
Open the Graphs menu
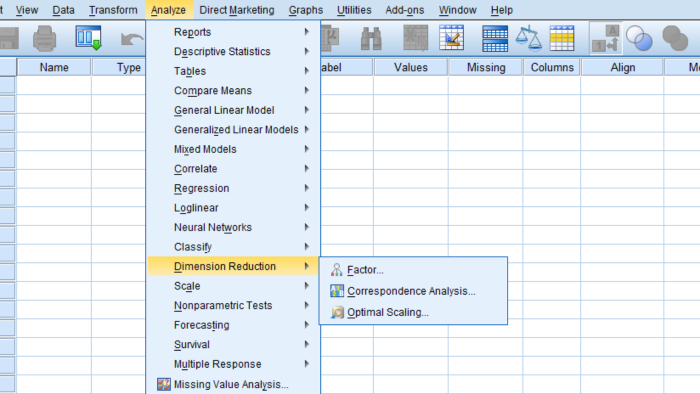(306, 10)
